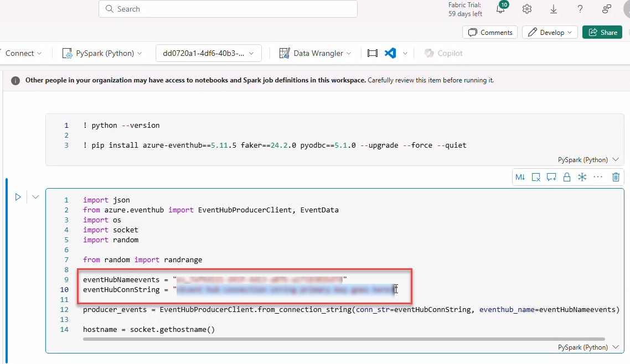
Task: Click the green Share button
Action: point(602,32)
